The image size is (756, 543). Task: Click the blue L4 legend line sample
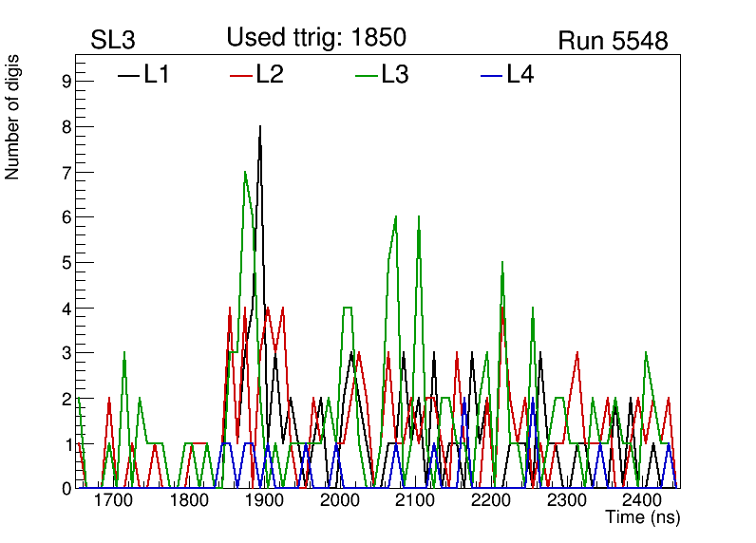coord(492,75)
